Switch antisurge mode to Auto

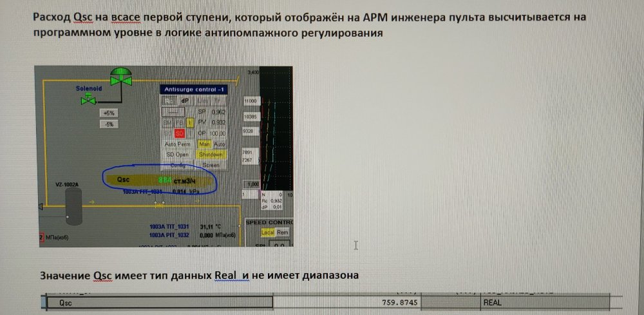click(x=220, y=144)
